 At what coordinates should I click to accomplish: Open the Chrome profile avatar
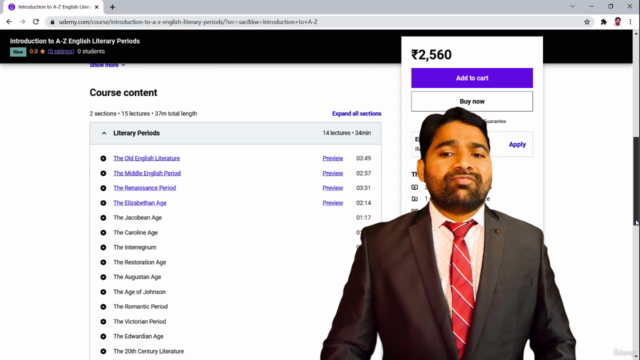pyautogui.click(x=618, y=22)
